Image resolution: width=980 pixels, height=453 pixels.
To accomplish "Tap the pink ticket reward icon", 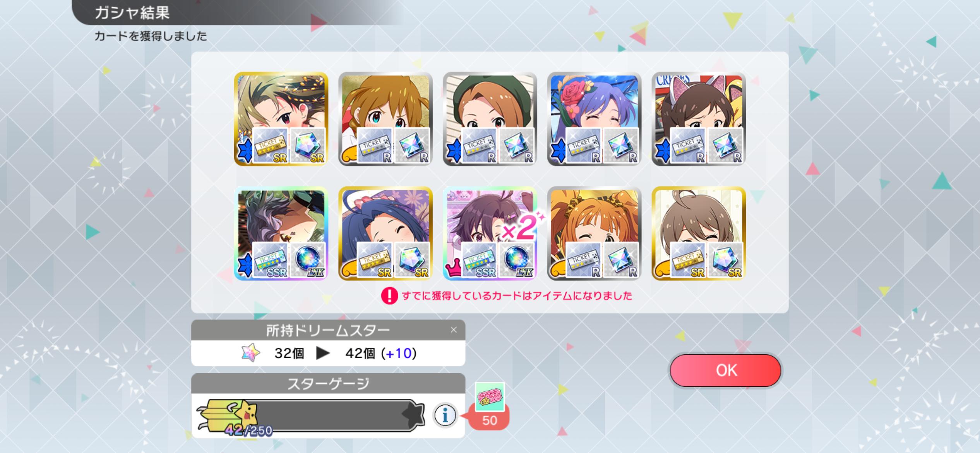I will 490,397.
